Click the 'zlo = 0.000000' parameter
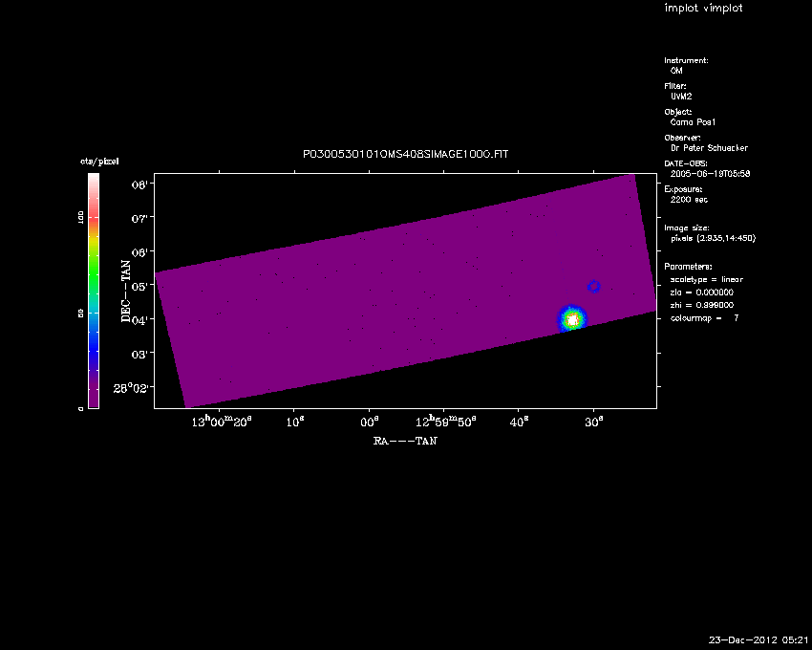The height and width of the screenshot is (650, 812). point(702,292)
